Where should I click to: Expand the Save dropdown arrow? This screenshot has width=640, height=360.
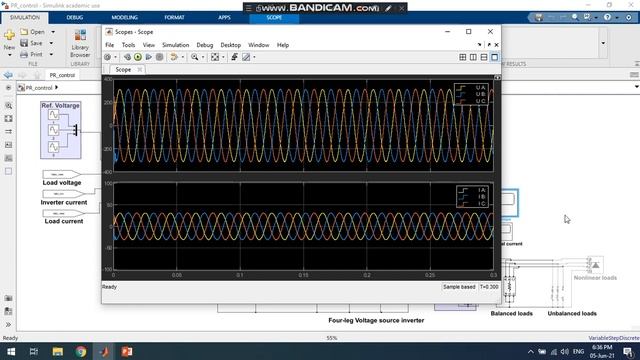point(51,43)
